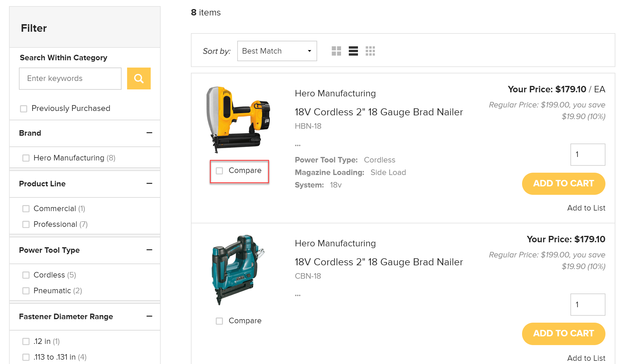Focus the Enter keywords search field
627x364 pixels.
click(x=70, y=78)
